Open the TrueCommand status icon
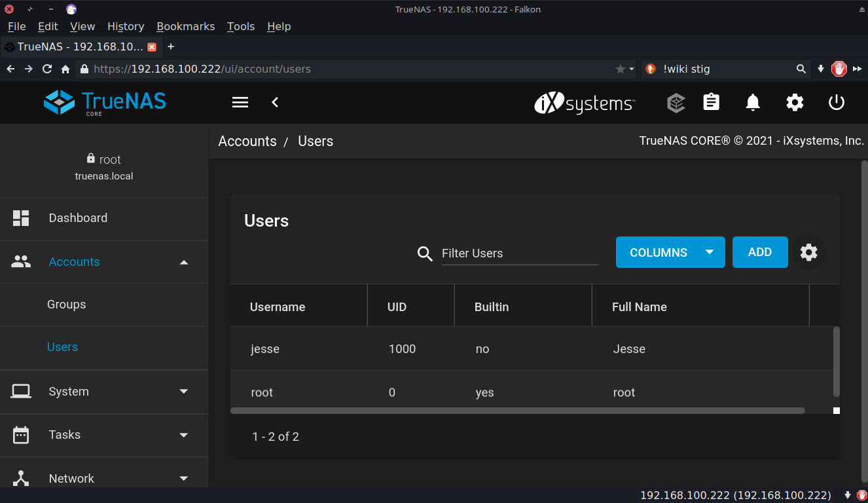Screen dimensions: 868x503 (676, 103)
